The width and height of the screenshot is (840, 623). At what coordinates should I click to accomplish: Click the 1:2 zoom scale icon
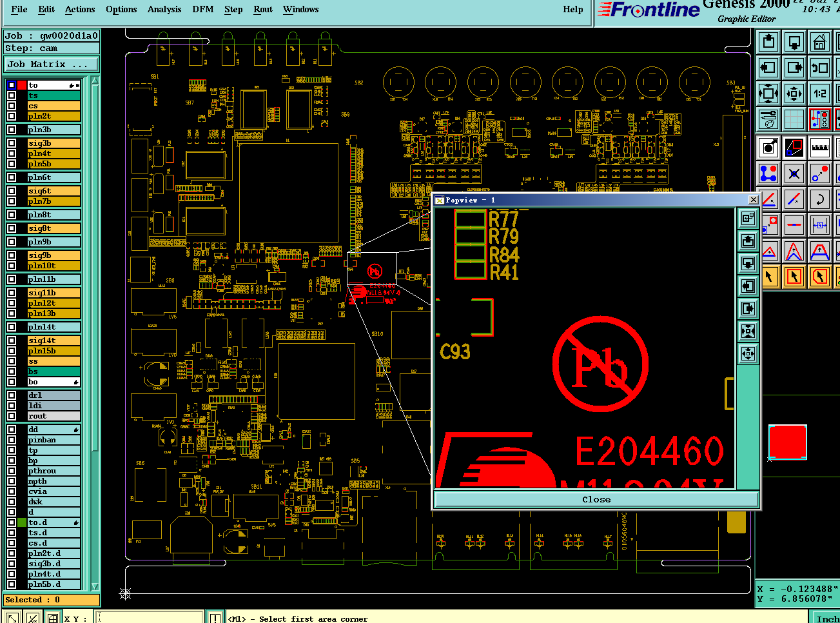click(819, 94)
